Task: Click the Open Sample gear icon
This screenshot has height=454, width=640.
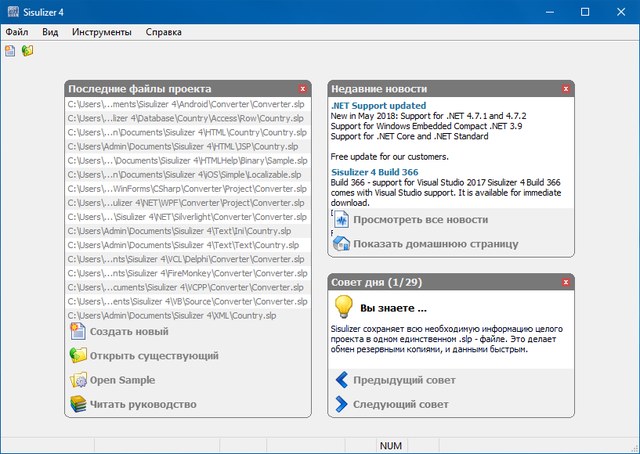Action: [78, 380]
